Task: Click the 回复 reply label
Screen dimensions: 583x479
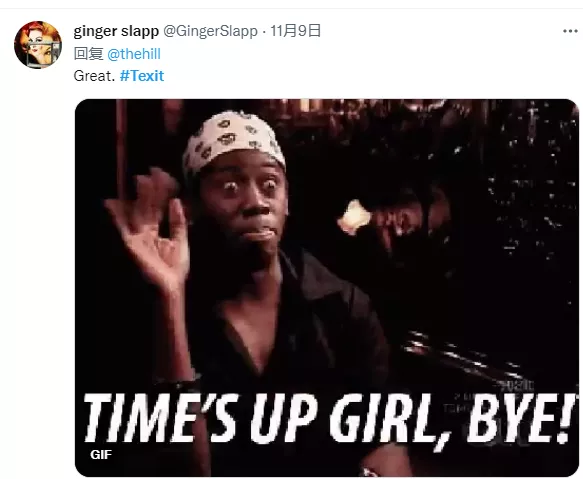Action: tap(88, 54)
